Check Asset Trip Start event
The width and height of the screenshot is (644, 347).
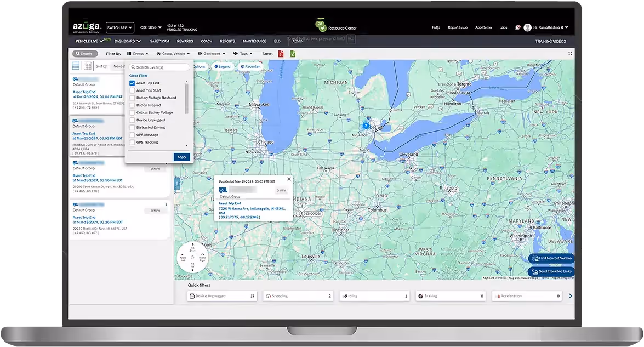point(132,90)
